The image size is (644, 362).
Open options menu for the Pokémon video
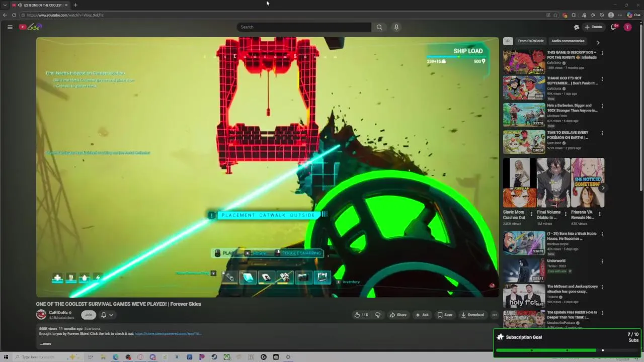[602, 133]
